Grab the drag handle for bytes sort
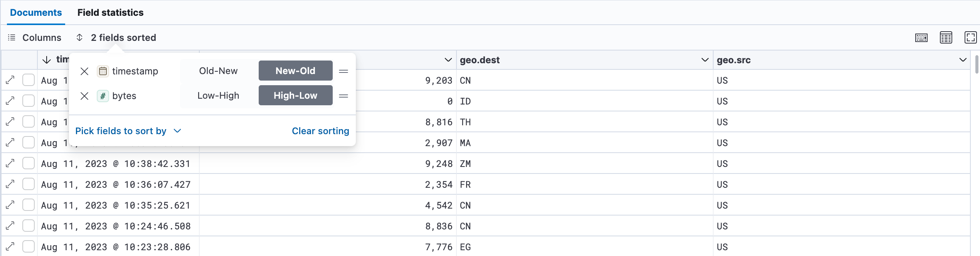The image size is (980, 256). 344,96
